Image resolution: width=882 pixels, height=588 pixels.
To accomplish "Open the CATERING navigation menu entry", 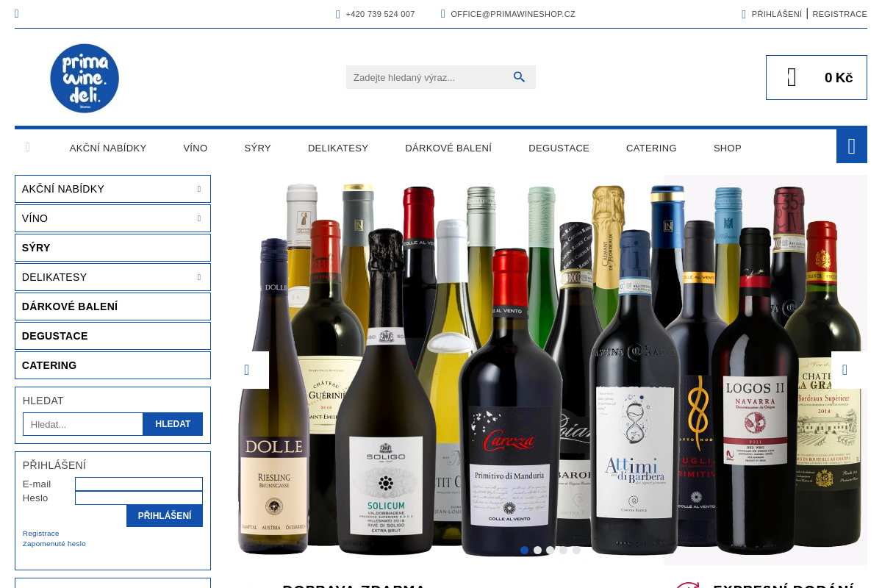I will click(x=651, y=148).
